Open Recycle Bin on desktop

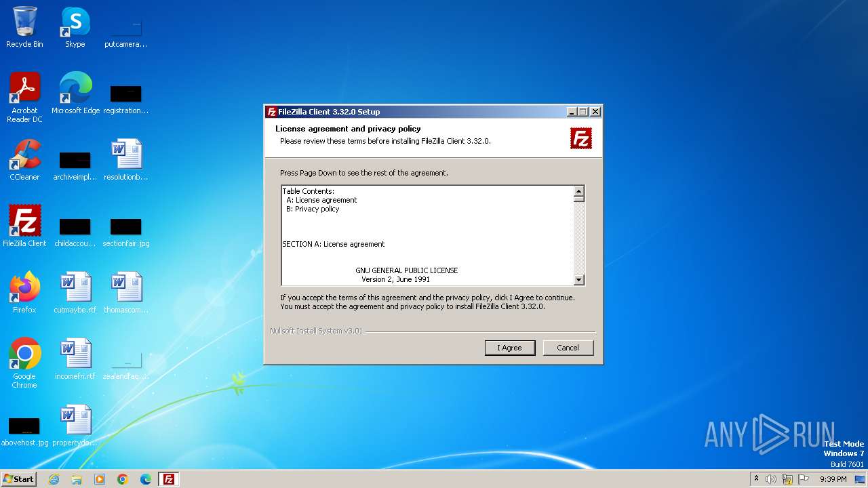click(24, 28)
